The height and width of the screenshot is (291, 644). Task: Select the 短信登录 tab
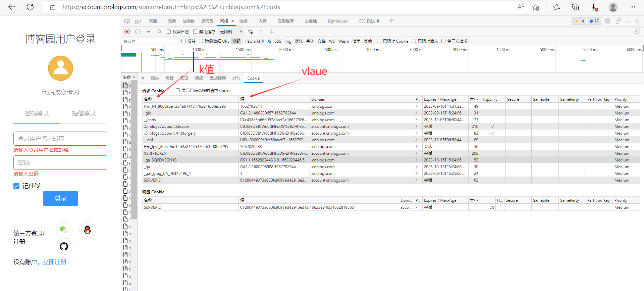pyautogui.click(x=84, y=113)
